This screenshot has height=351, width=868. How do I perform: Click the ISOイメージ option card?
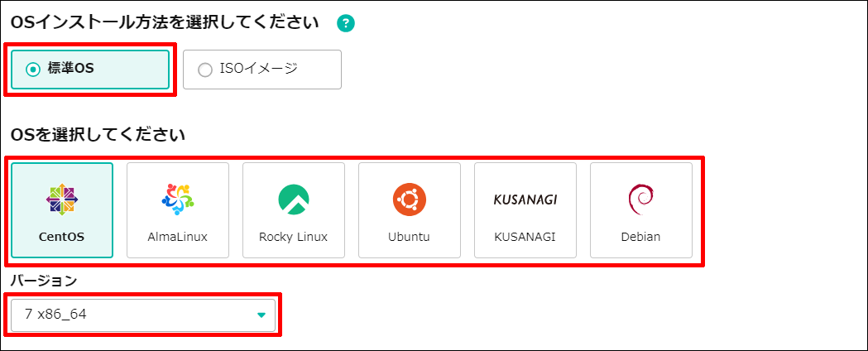click(261, 70)
